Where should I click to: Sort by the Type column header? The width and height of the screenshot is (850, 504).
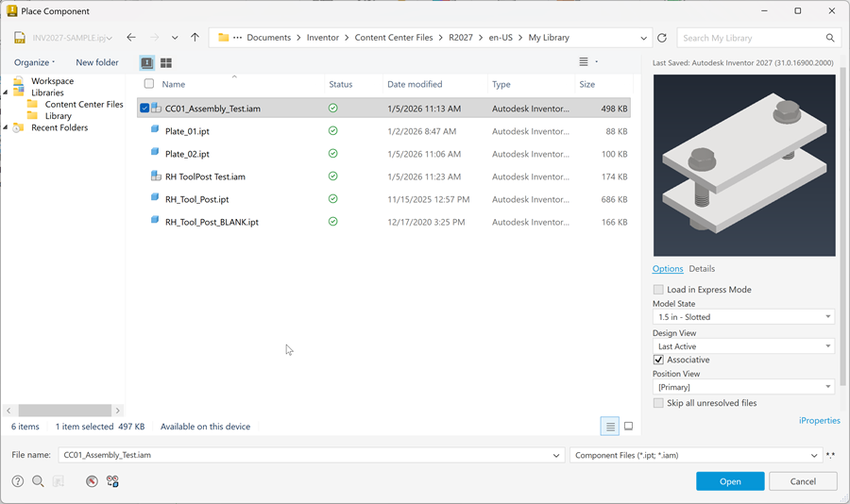point(501,84)
